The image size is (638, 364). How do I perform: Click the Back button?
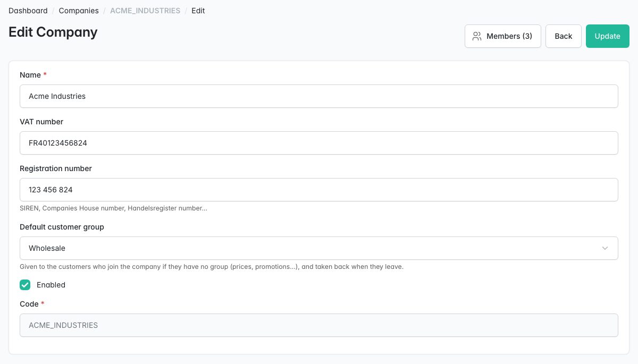click(564, 36)
